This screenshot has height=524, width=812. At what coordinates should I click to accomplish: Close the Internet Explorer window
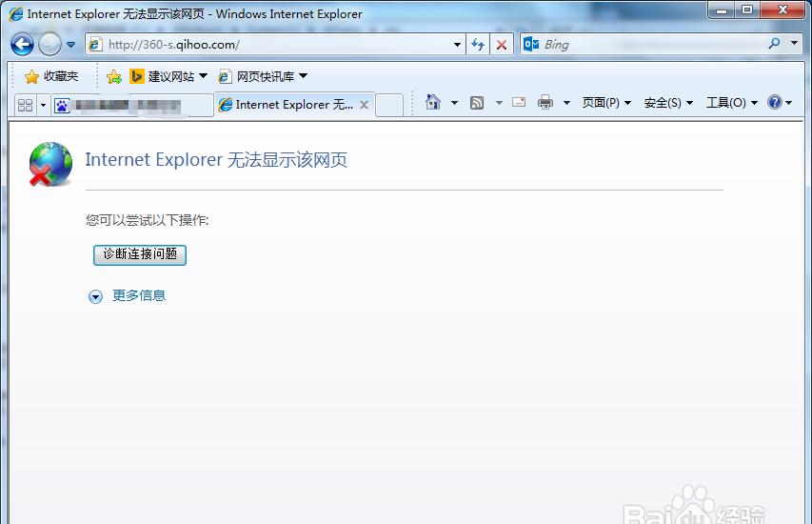pos(782,10)
